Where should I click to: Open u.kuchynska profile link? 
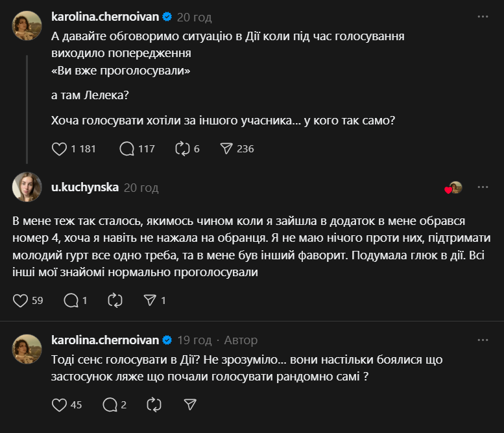[x=84, y=187]
